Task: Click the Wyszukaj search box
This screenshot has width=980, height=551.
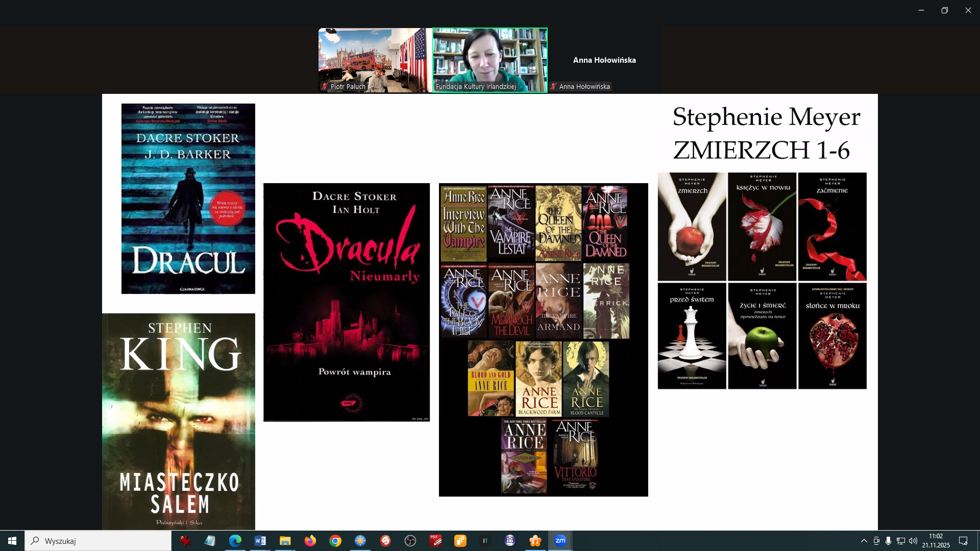Action: (98, 541)
